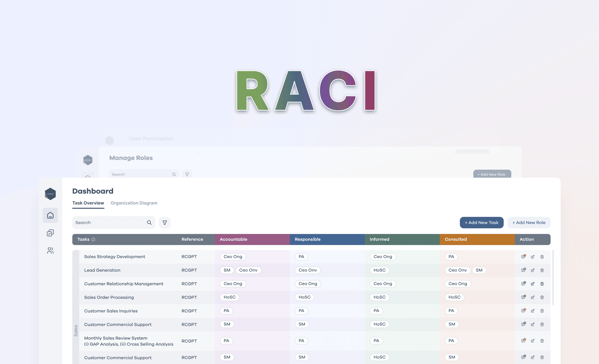Viewport: 599px width, 364px height.
Task: Click the Sales group vertical label
Action: point(76,331)
